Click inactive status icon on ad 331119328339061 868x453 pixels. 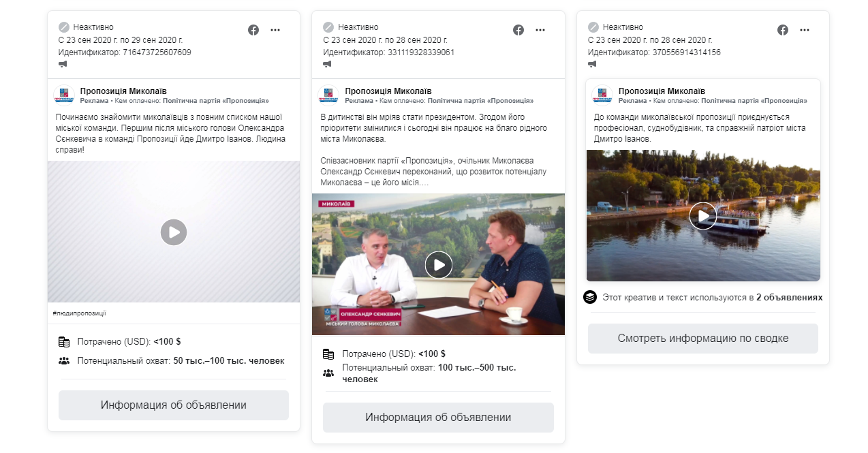coord(328,27)
